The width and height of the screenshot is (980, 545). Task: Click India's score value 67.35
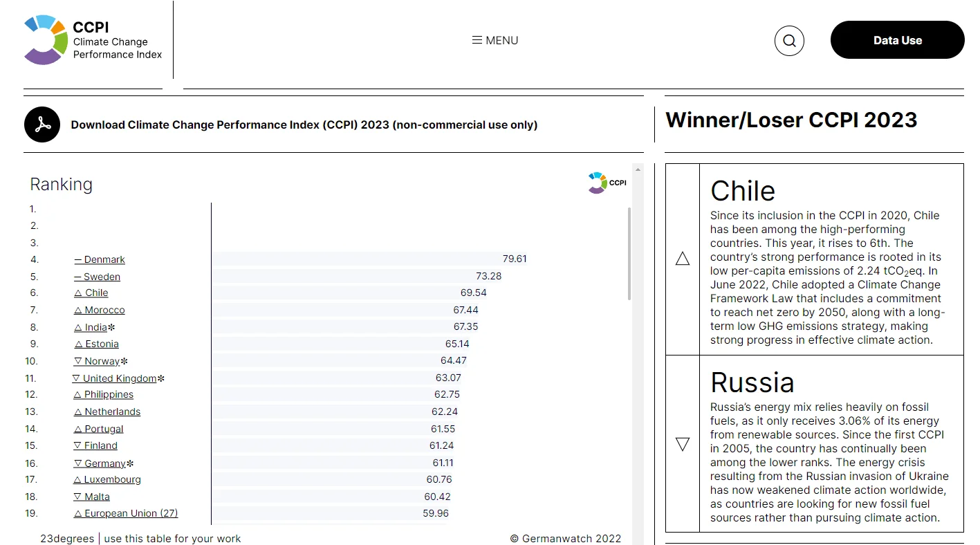click(466, 326)
